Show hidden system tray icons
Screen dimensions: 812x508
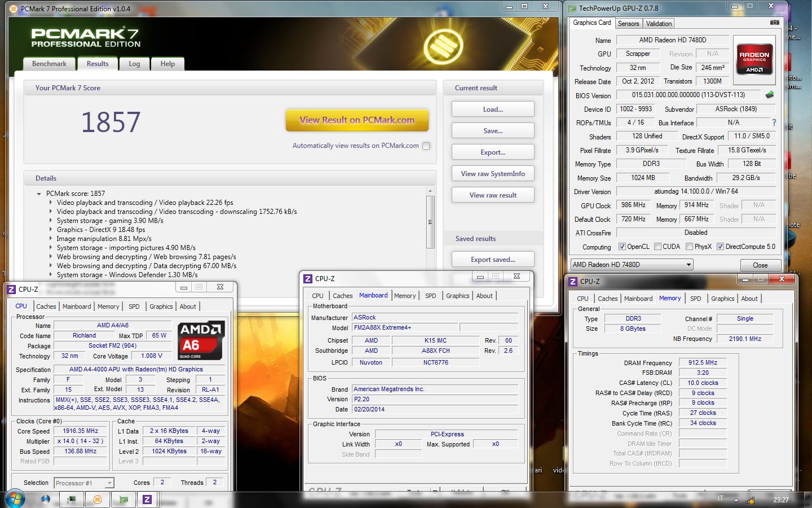[735, 500]
